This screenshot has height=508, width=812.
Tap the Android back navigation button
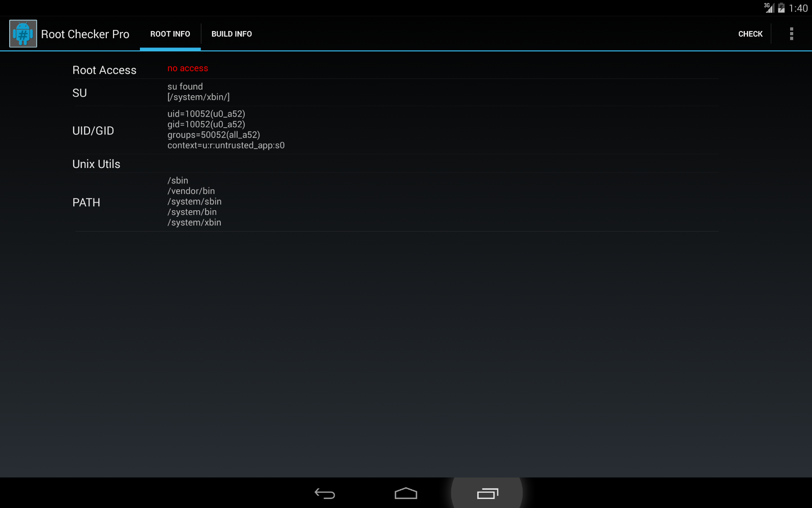[x=325, y=493]
